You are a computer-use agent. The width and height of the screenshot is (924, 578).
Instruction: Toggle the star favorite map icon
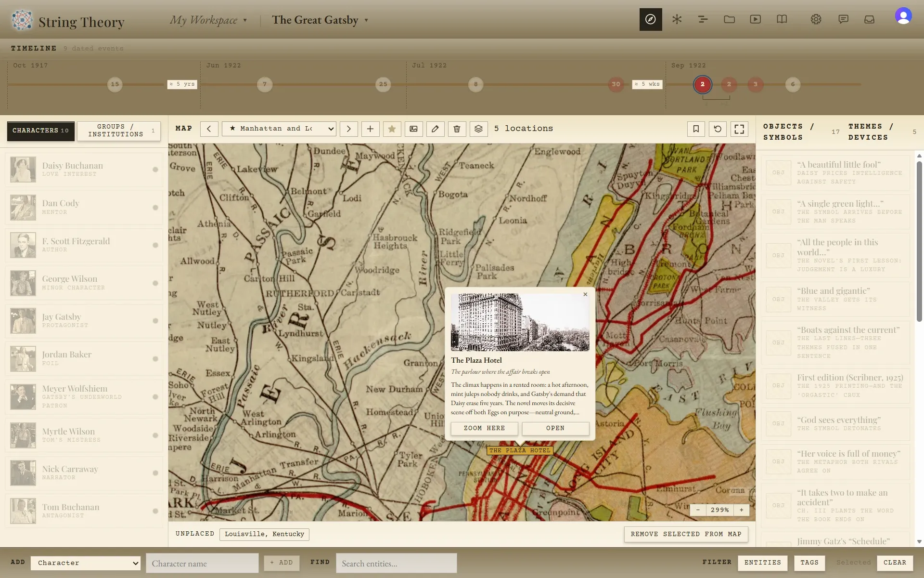click(x=392, y=129)
